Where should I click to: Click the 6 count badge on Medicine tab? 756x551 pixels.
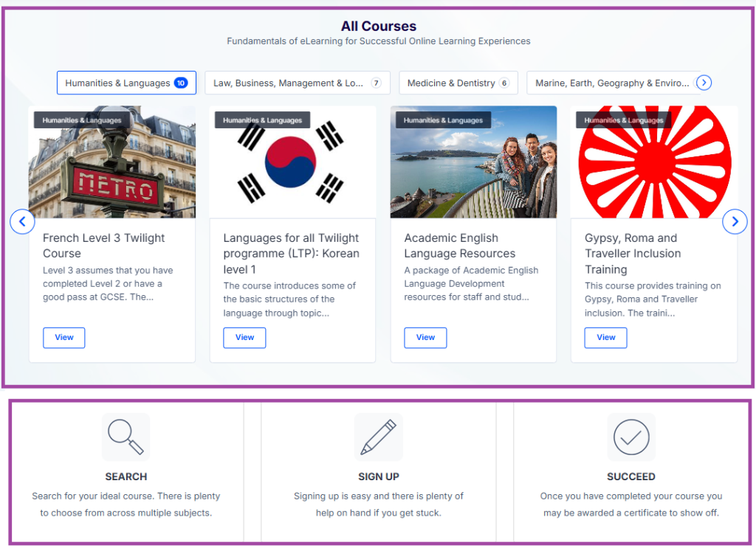504,83
